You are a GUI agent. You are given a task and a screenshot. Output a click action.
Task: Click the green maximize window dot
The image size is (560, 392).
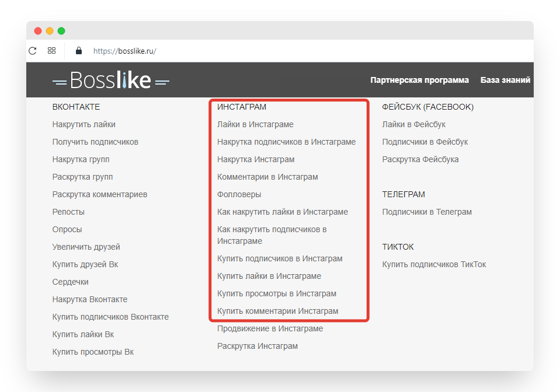pos(61,31)
